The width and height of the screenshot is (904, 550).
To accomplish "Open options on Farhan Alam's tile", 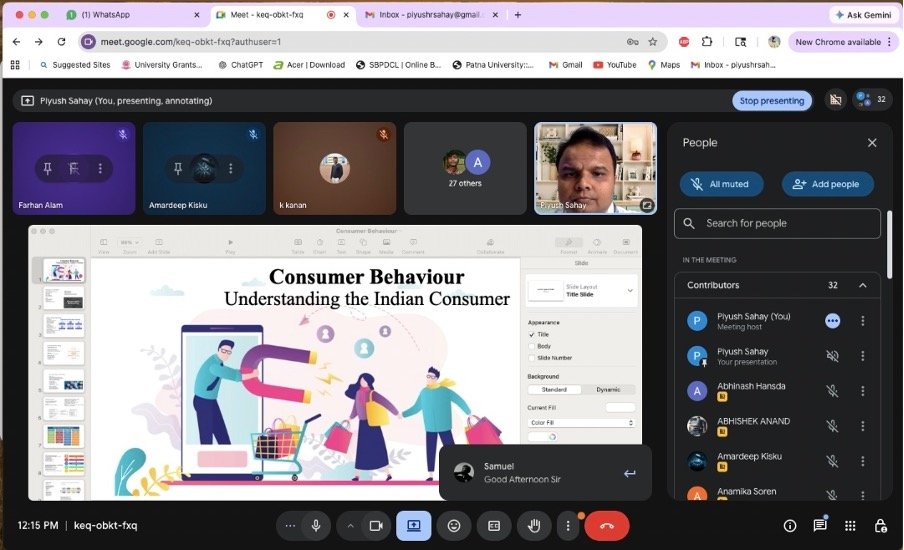I will pos(100,168).
